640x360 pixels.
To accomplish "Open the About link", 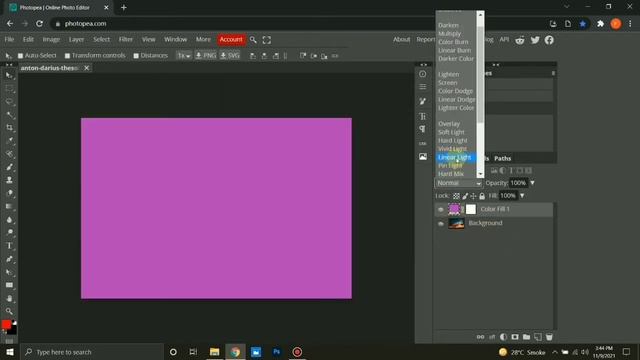I will [x=402, y=39].
